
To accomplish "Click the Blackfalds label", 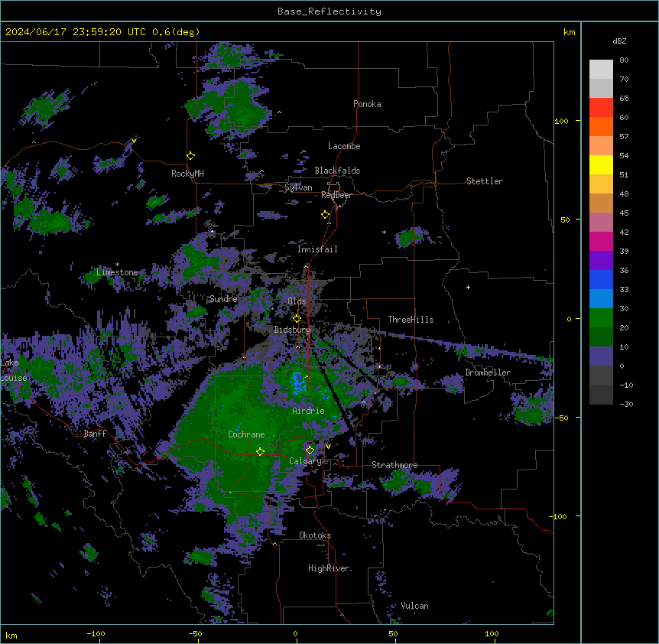I will (337, 171).
